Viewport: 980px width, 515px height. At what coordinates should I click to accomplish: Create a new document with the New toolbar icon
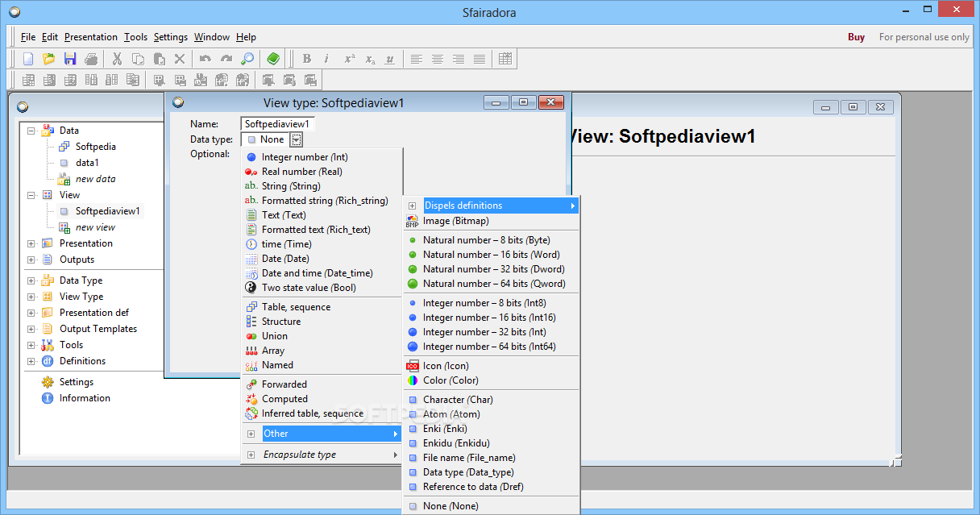(28, 59)
